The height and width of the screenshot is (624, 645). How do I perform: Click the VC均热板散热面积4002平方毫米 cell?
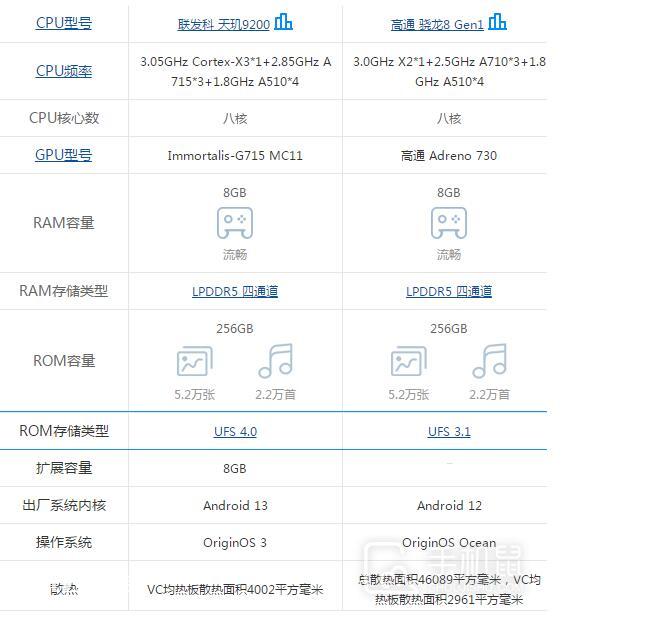(x=235, y=589)
